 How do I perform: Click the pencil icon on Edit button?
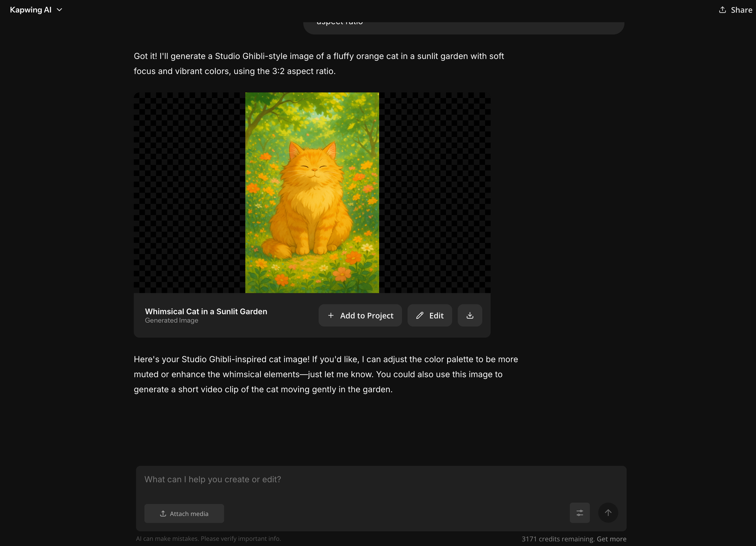420,315
